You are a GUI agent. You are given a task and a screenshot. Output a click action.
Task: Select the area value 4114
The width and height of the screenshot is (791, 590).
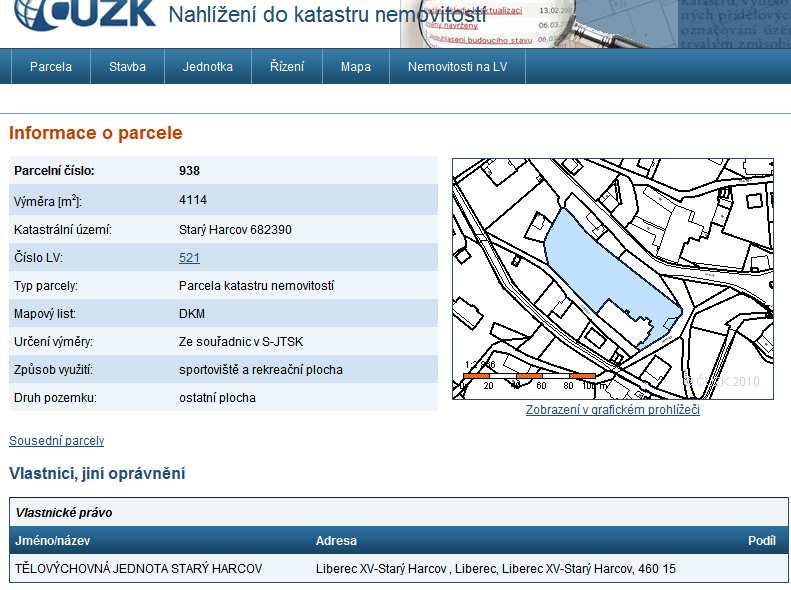(193, 200)
